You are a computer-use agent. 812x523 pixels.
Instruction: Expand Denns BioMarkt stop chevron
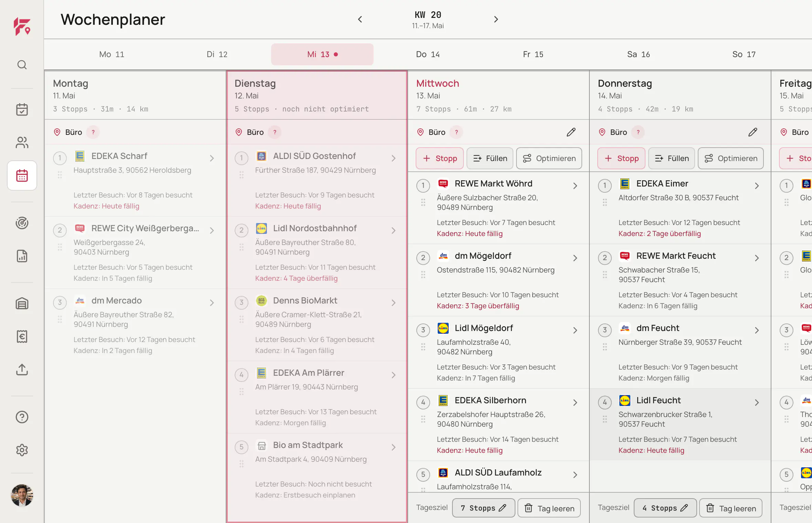click(x=394, y=303)
